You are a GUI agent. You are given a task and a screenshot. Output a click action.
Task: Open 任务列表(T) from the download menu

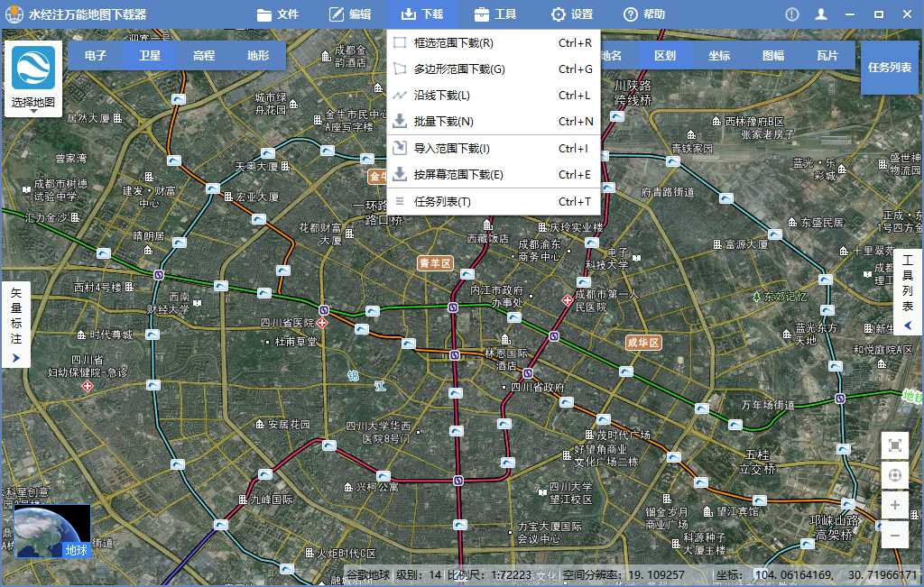coord(493,201)
